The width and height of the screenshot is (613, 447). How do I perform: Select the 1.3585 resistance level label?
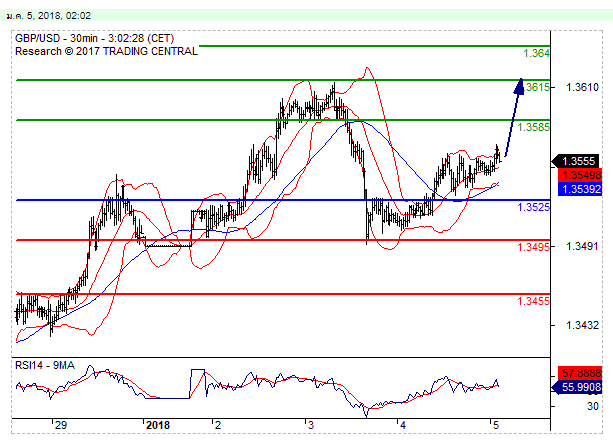(533, 127)
